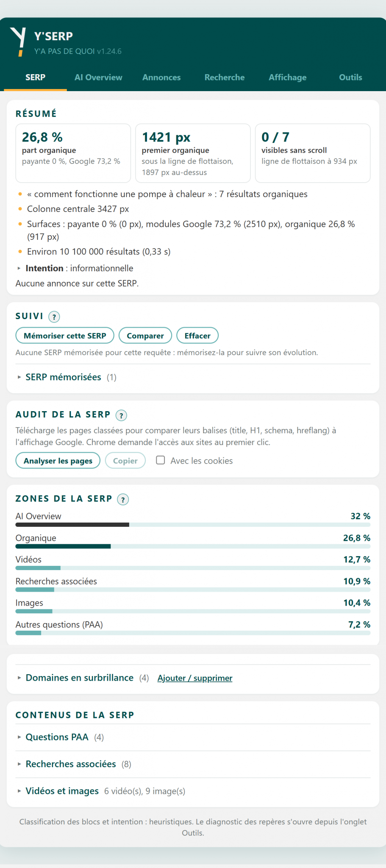Switch to the AI Overview tab
386x868 pixels.
[x=98, y=78]
